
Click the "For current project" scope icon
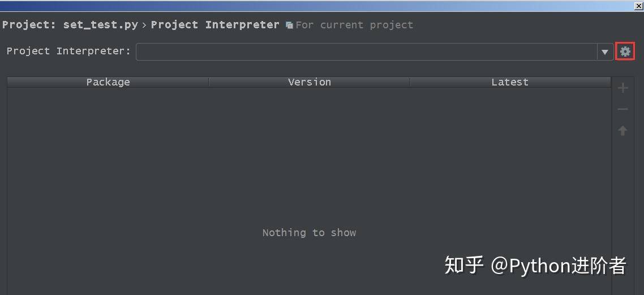click(289, 25)
